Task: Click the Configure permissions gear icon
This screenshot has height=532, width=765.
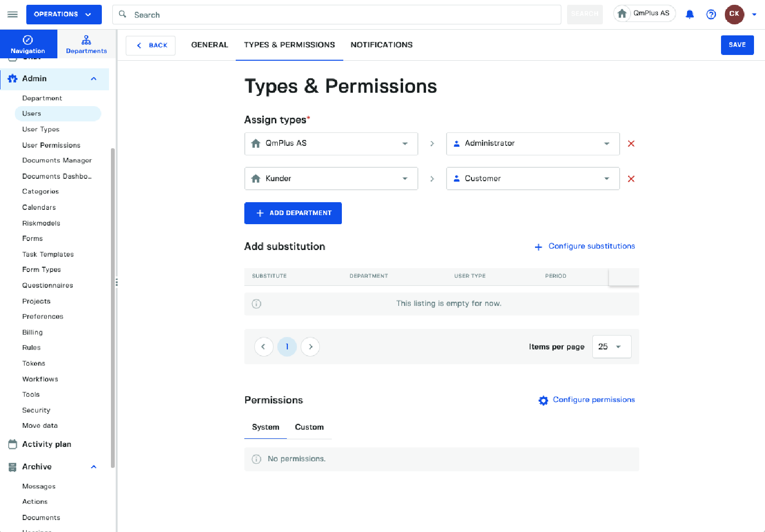Action: pyautogui.click(x=543, y=401)
